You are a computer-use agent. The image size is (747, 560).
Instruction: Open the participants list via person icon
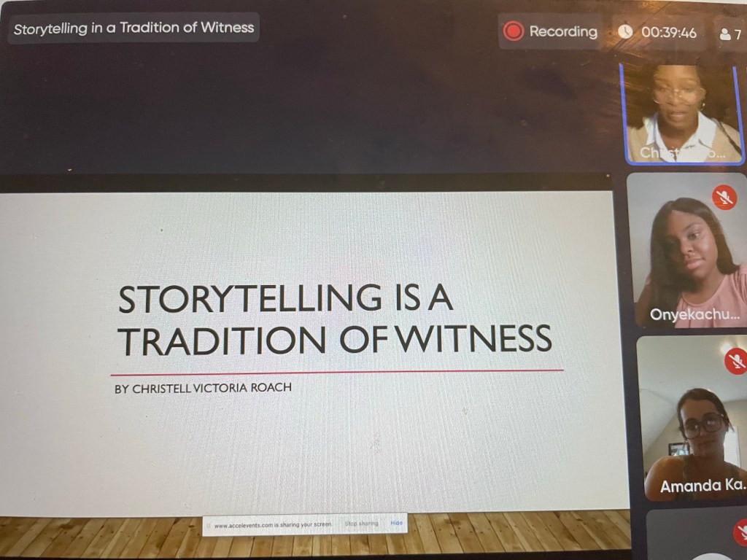pos(724,34)
